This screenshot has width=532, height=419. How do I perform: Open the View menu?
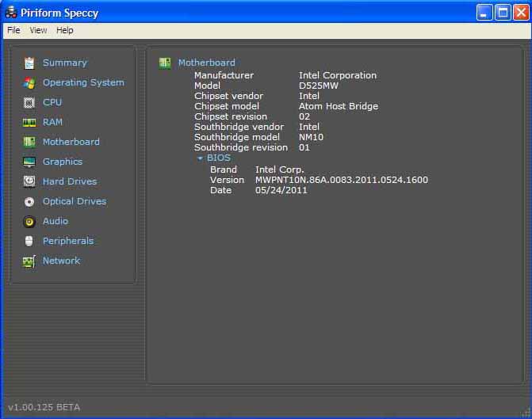[x=38, y=30]
